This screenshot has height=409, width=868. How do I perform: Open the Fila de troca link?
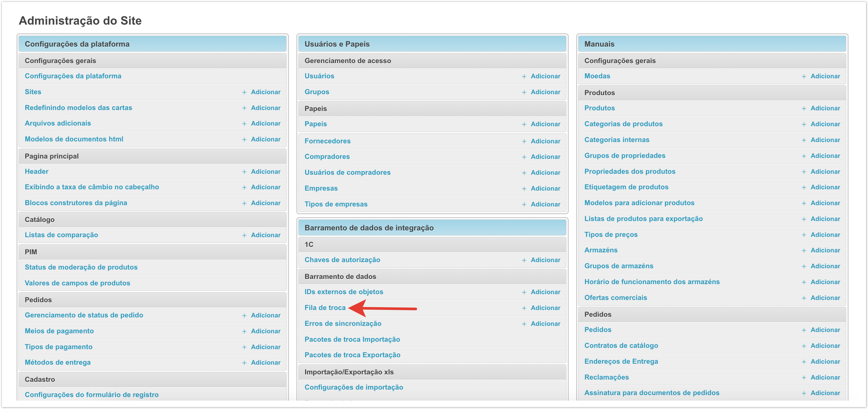coord(325,308)
